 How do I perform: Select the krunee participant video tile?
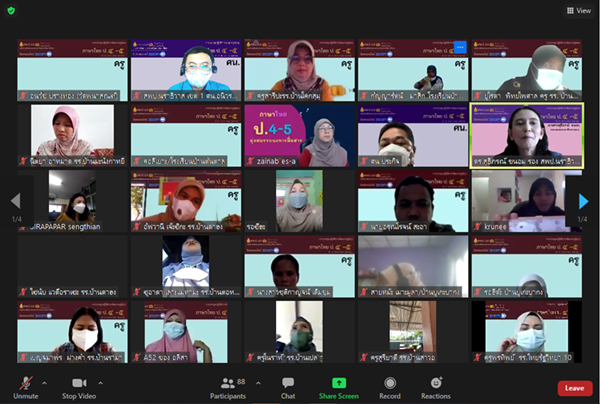pos(525,200)
